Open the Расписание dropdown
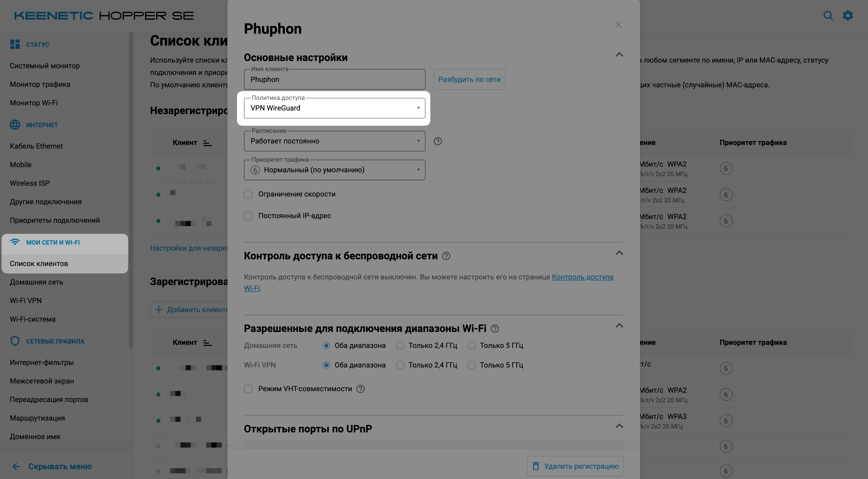 click(334, 141)
